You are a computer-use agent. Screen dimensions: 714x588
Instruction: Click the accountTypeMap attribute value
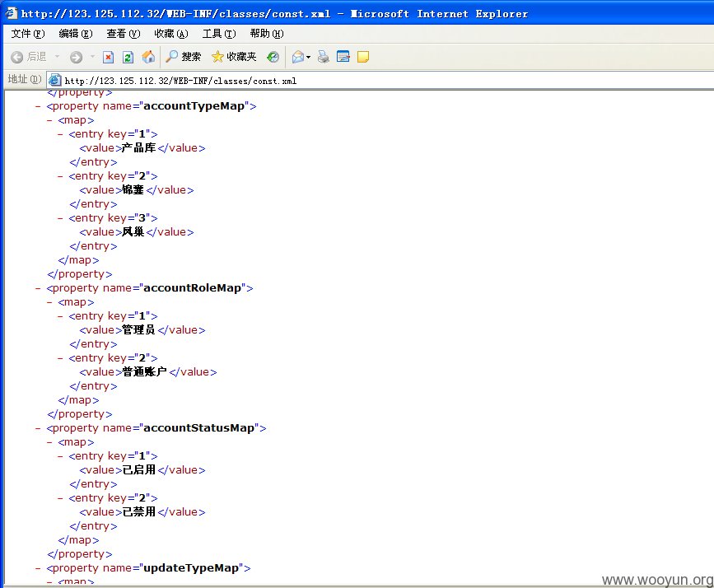pos(194,106)
